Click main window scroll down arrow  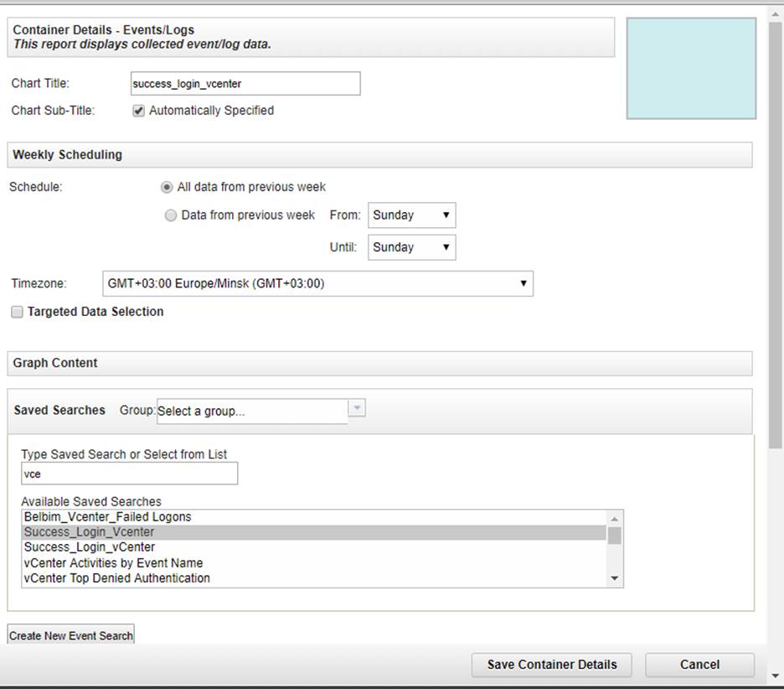click(x=776, y=676)
